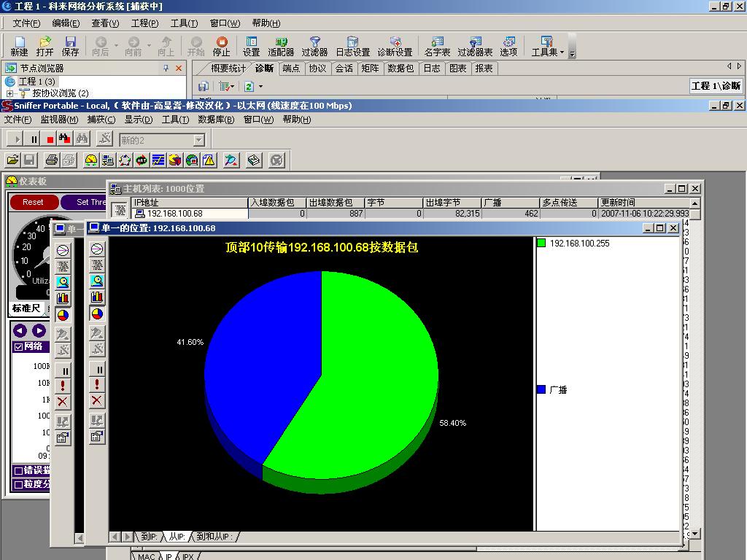Open the 捕获 menu in Sniffer
This screenshot has width=747, height=560.
[x=101, y=120]
